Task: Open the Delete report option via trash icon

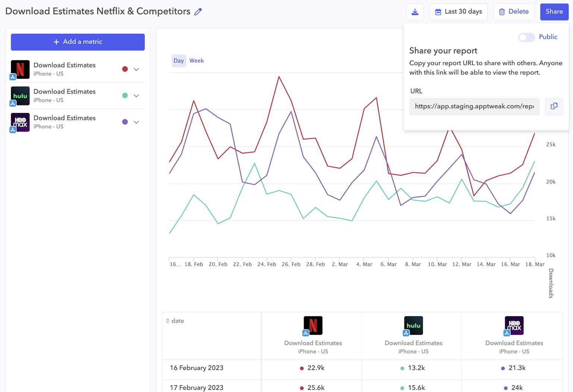Action: tap(514, 12)
